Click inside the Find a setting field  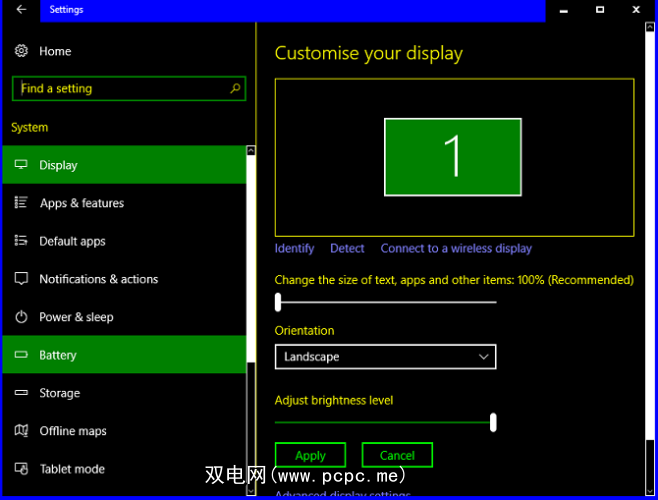click(120, 89)
